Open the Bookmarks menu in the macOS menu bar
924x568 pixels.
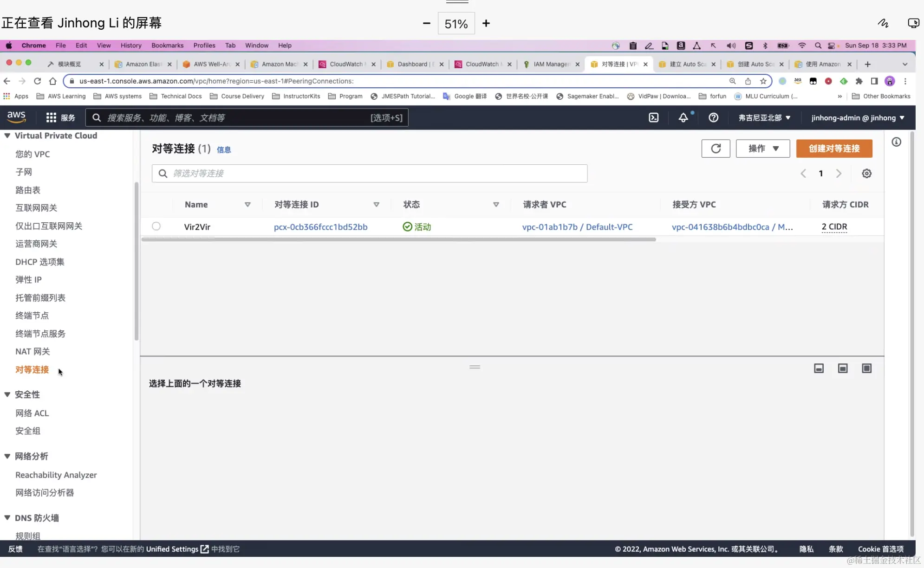167,45
